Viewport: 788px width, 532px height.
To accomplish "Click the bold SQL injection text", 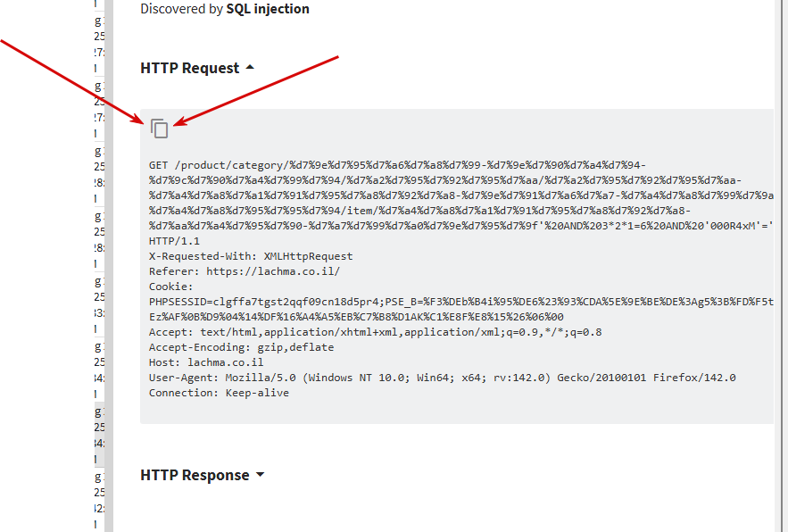I will [x=268, y=9].
